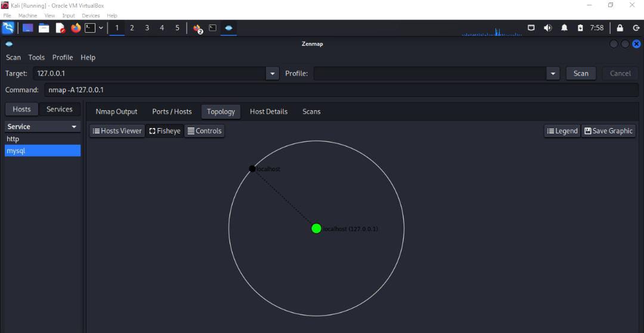Launch the text editor panel icon
Viewport: 644px width, 333px height.
60,28
